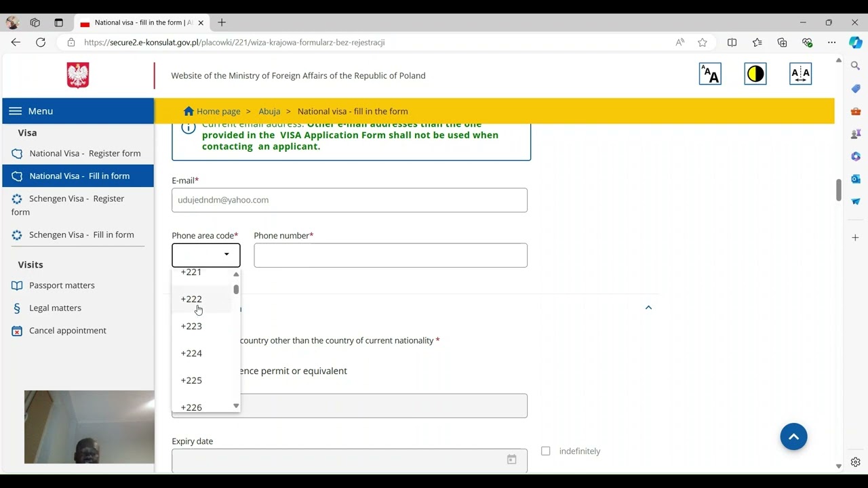
Task: Open sidebar settings gear icon
Action: 856,462
